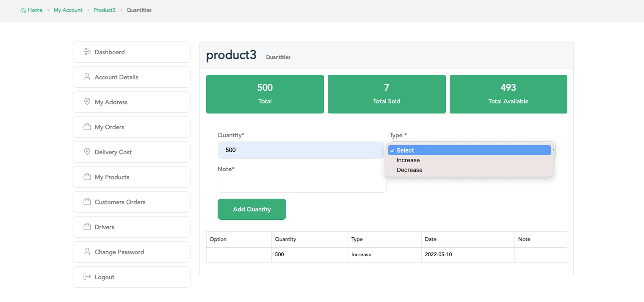This screenshot has height=302, width=644.
Task: Focus the Quantity input field
Action: [x=301, y=150]
